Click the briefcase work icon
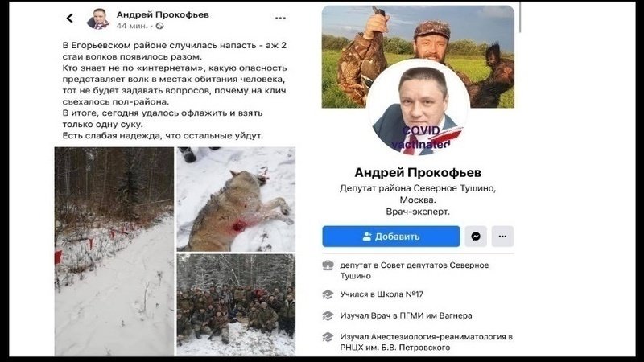The width and height of the screenshot is (644, 362). (x=328, y=265)
